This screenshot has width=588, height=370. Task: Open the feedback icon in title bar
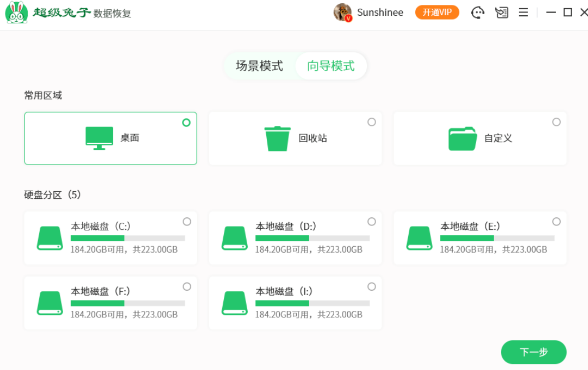point(501,12)
